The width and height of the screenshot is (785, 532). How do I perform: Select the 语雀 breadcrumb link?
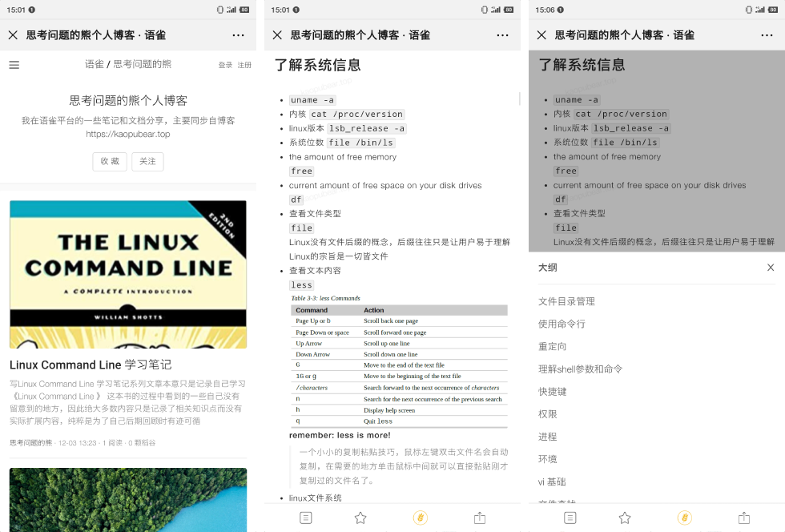[95, 64]
